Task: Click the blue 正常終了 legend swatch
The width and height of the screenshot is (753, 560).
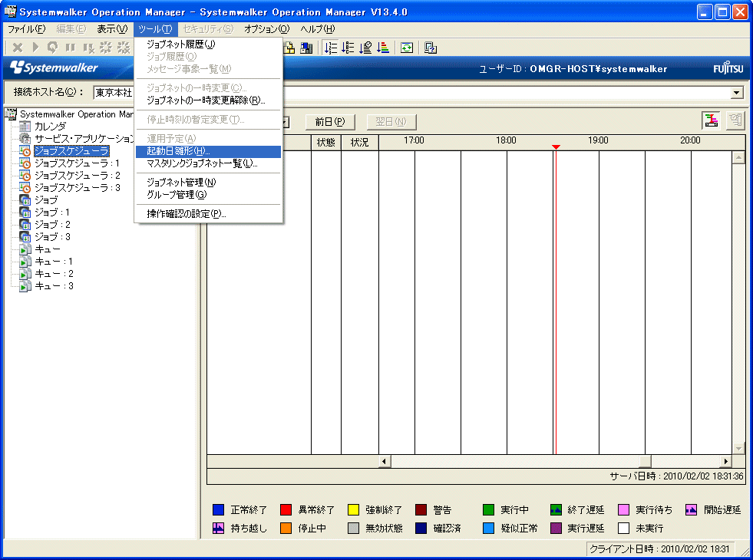Action: 218,509
